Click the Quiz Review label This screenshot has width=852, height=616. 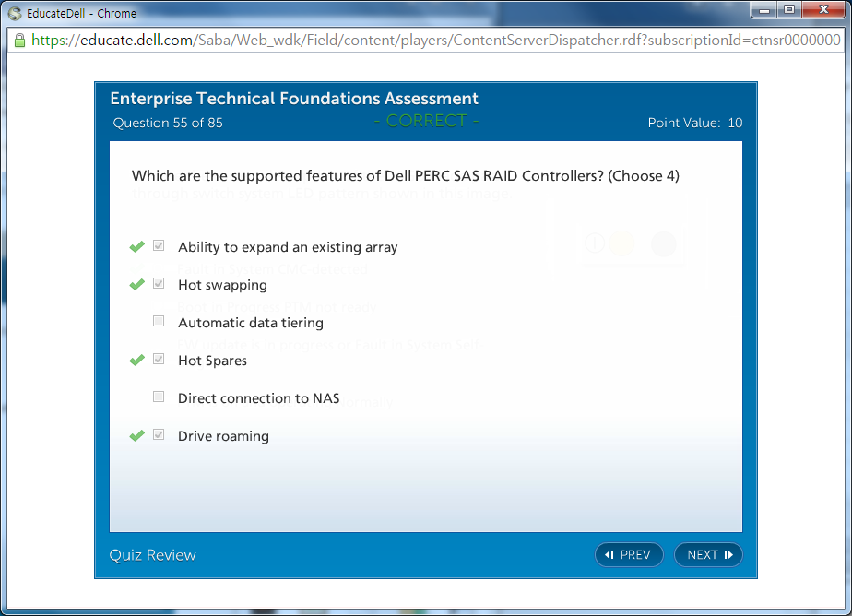(x=152, y=554)
